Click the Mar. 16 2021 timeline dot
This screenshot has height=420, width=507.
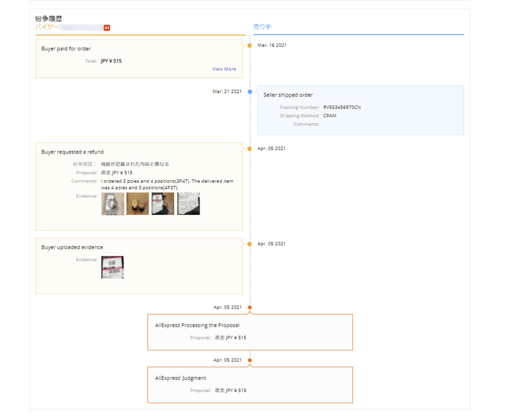[x=250, y=46]
